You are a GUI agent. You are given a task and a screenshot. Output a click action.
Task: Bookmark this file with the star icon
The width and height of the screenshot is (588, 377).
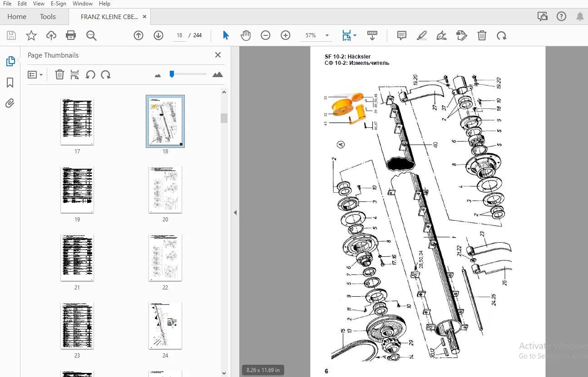pos(31,35)
